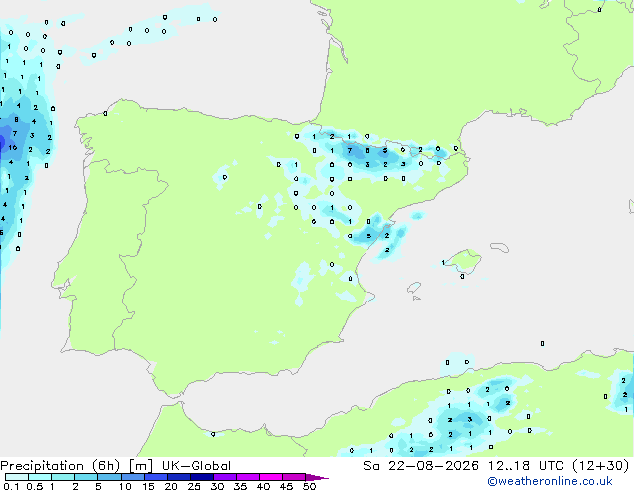Pick the legend swatch between 10 and 15
Image resolution: width=634 pixels, height=490 pixels.
pyautogui.click(x=132, y=477)
